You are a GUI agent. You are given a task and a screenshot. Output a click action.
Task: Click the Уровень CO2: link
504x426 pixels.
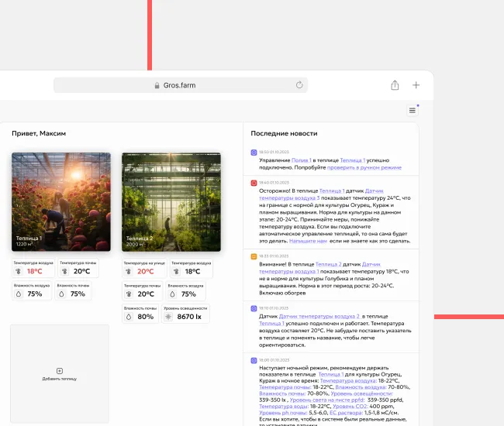[350, 407]
